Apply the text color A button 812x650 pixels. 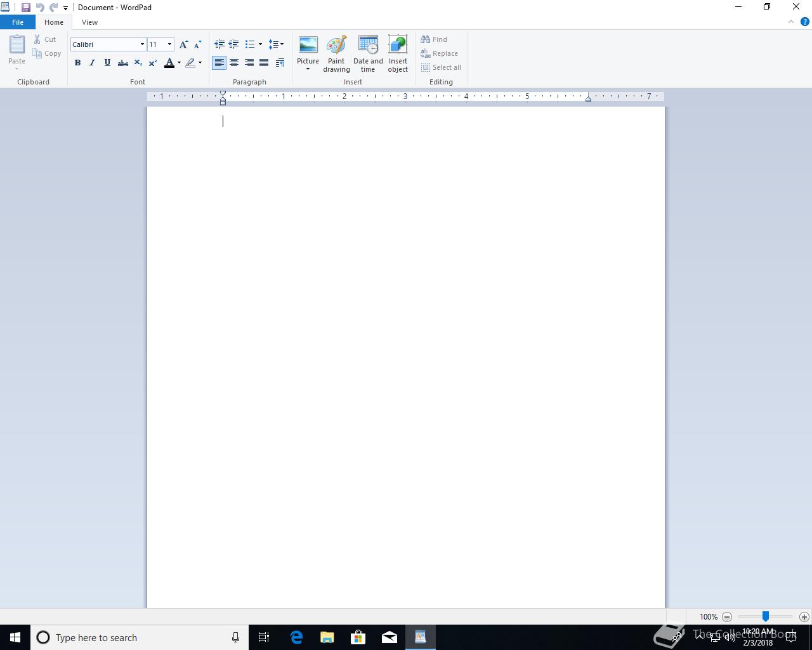point(169,63)
